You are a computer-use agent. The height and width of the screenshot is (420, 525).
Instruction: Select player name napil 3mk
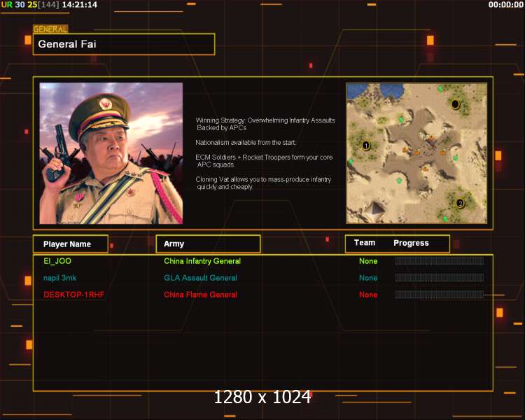click(x=60, y=278)
